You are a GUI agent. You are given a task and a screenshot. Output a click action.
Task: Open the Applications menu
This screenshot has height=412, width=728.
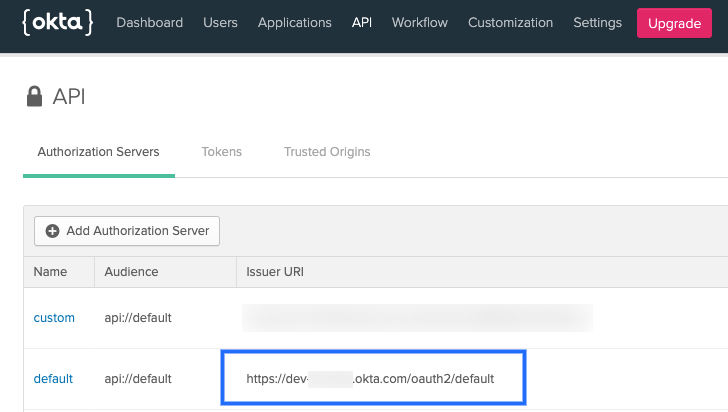click(294, 22)
